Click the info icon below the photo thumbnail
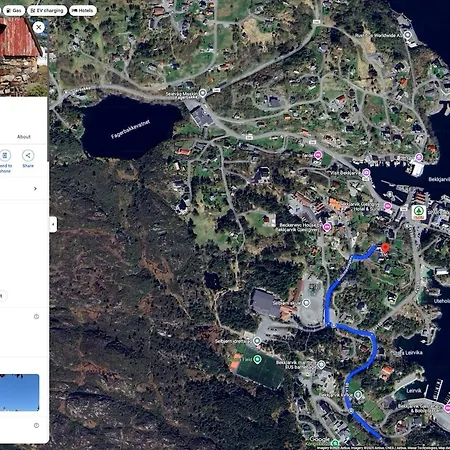 pyautogui.click(x=36, y=425)
